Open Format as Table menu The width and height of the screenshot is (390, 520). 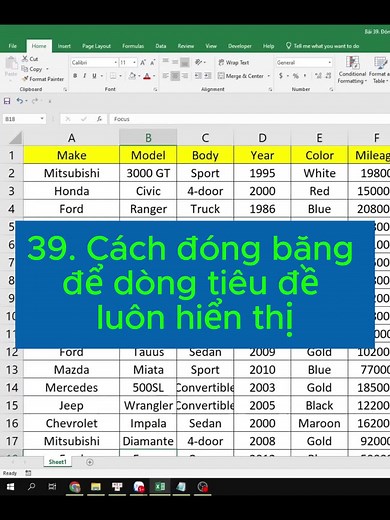tap(380, 70)
